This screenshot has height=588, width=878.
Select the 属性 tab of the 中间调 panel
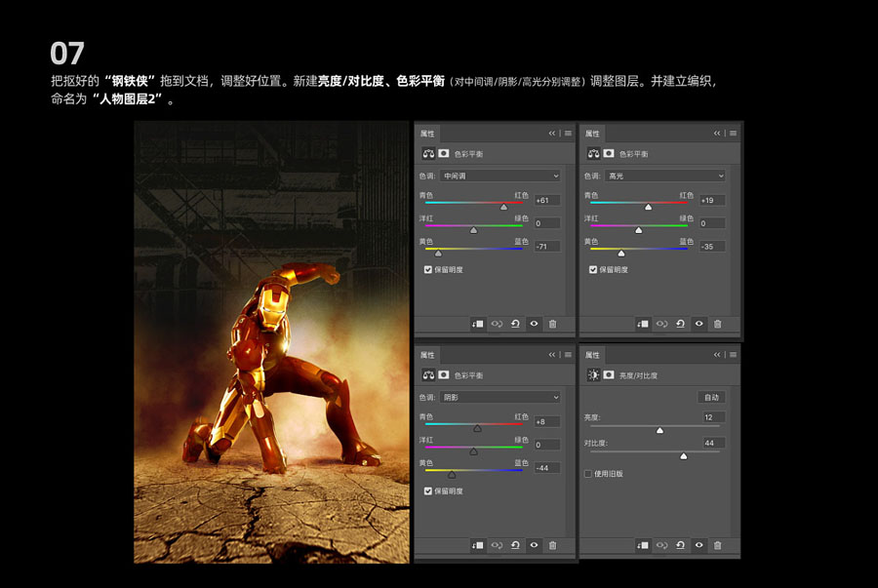point(427,133)
